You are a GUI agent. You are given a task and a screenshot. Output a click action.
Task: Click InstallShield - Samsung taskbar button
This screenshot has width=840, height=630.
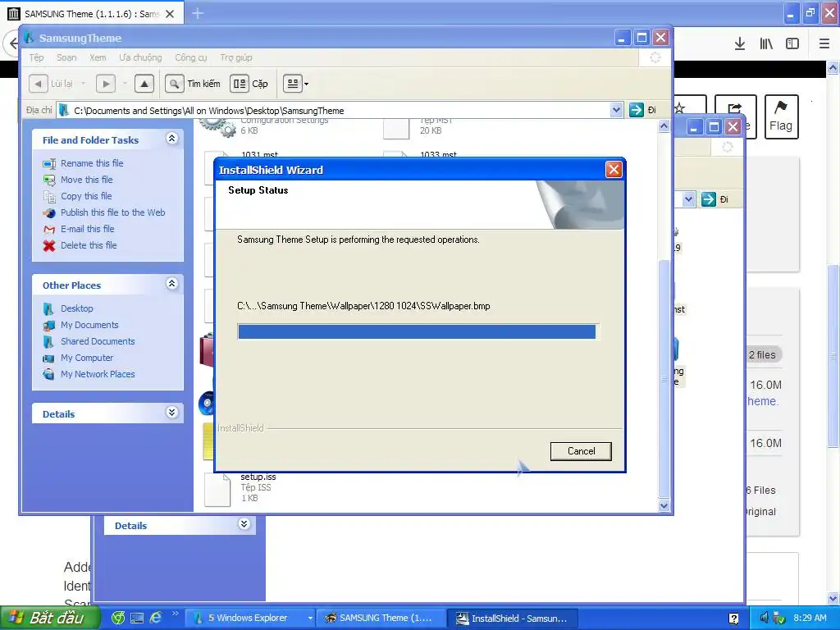pos(513,618)
